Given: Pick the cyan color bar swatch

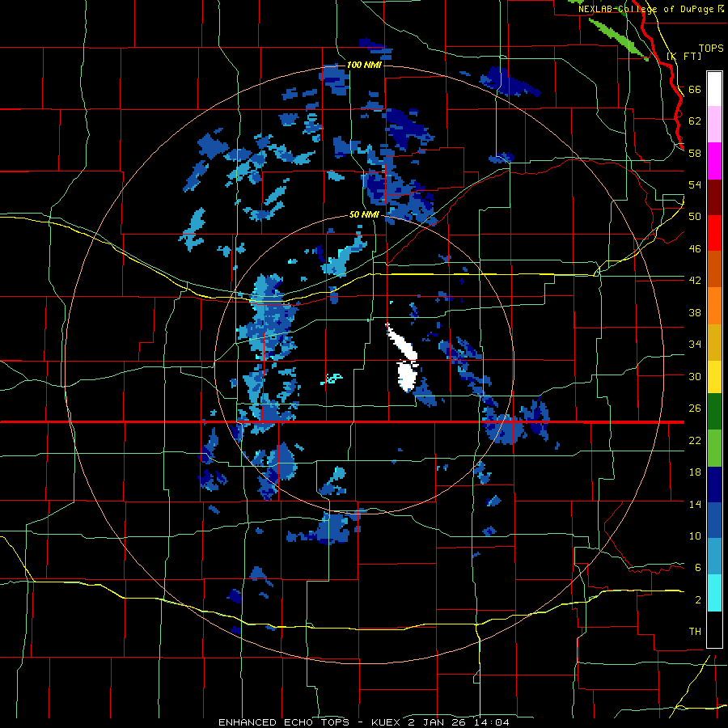Looking at the screenshot, I should (714, 594).
